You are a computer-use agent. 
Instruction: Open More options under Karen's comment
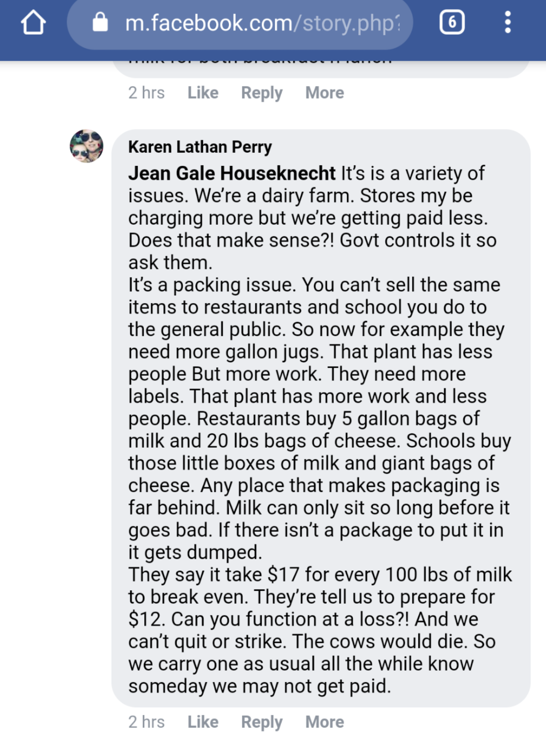point(325,722)
